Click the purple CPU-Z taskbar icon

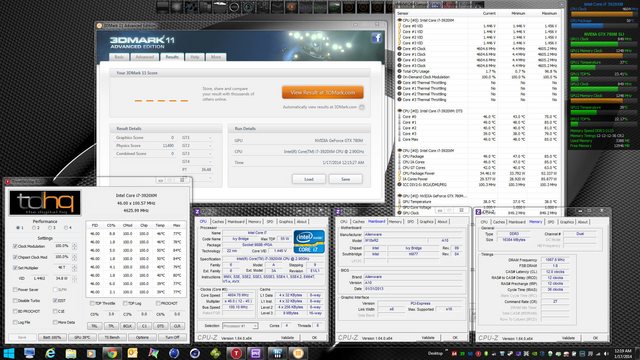click(256, 353)
